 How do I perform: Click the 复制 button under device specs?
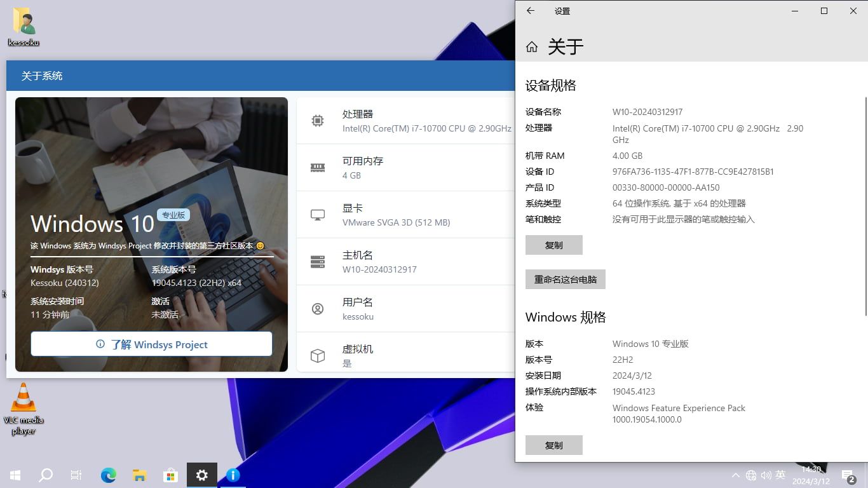click(553, 245)
